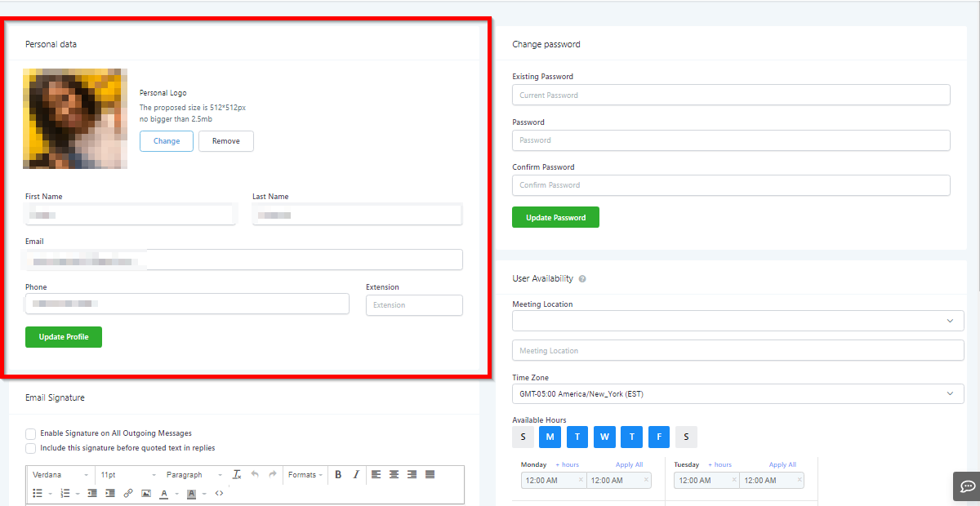The image size is (980, 506).
Task: Open the chat support widget
Action: (967, 486)
